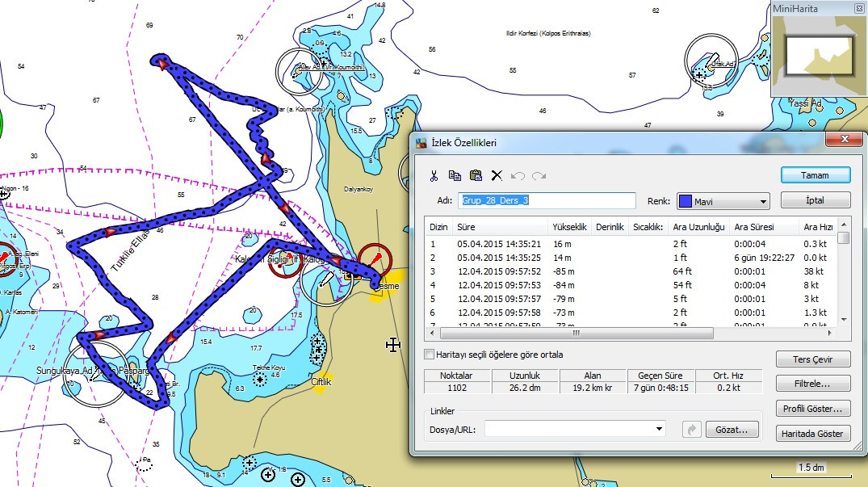This screenshot has width=868, height=487.
Task: Click the Cut scissors icon
Action: (x=434, y=176)
